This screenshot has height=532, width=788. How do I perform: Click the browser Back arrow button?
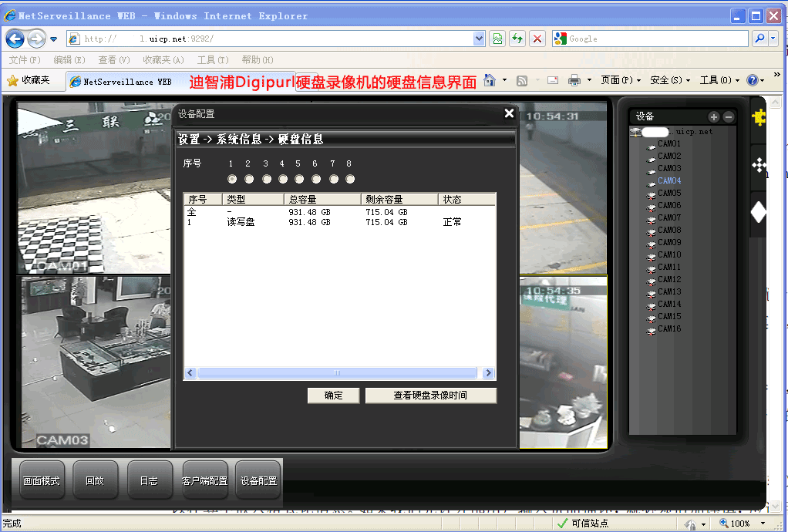pyautogui.click(x=15, y=39)
